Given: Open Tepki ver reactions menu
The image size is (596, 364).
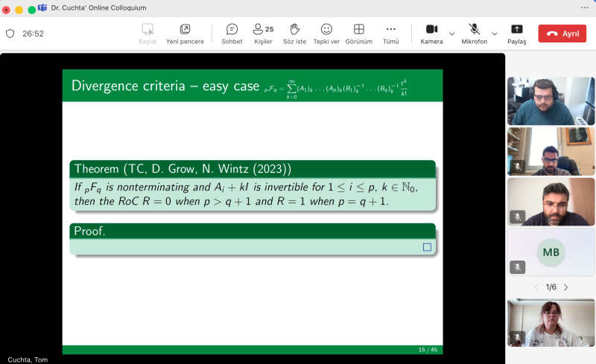Looking at the screenshot, I should 326,33.
